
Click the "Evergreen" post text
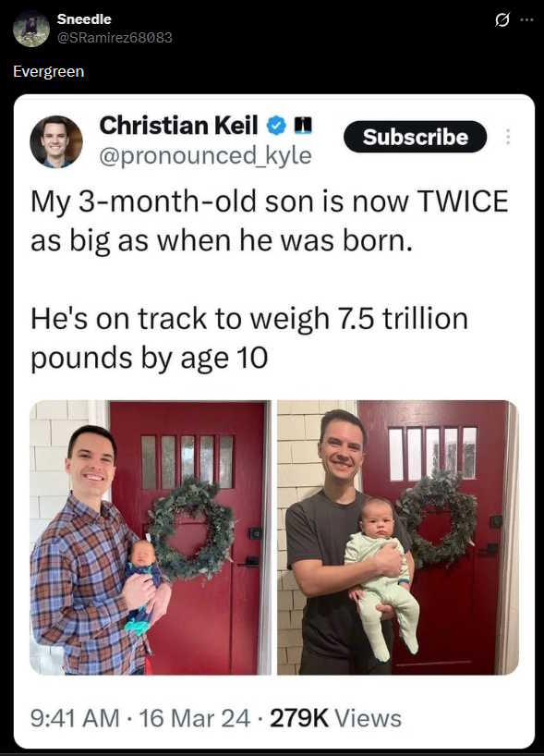[49, 71]
